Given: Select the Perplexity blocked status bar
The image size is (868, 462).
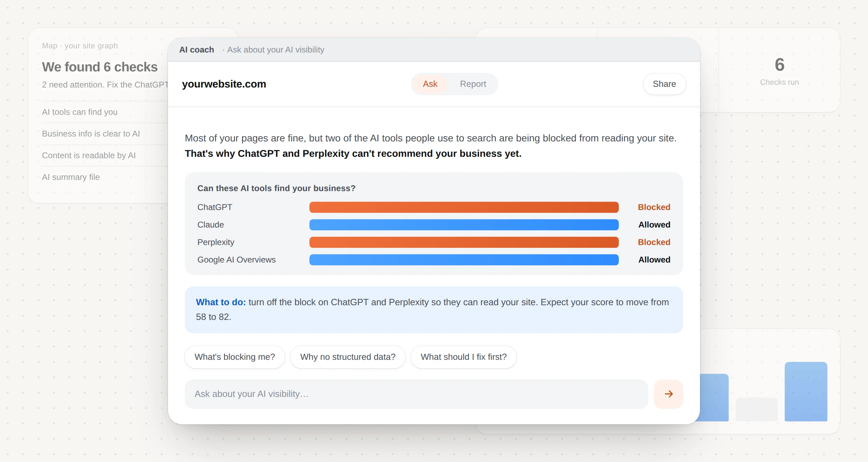Looking at the screenshot, I should [x=464, y=242].
